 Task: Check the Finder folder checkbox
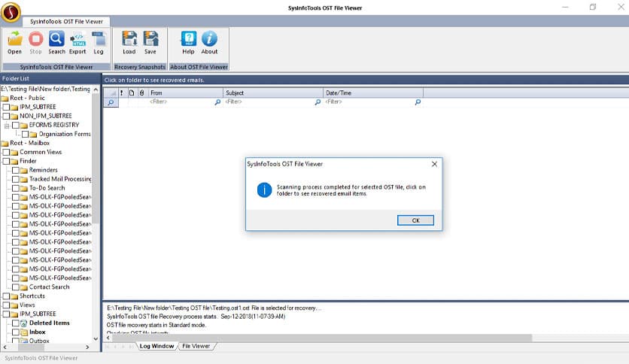[x=7, y=161]
